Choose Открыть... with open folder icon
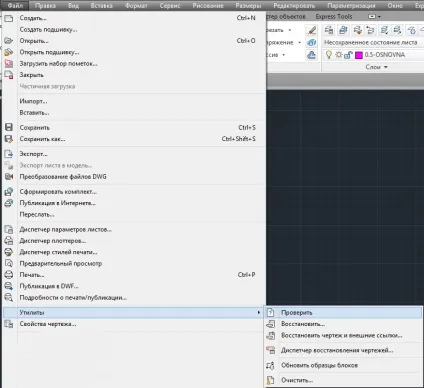Image resolution: width=424 pixels, height=388 pixels. (133, 41)
